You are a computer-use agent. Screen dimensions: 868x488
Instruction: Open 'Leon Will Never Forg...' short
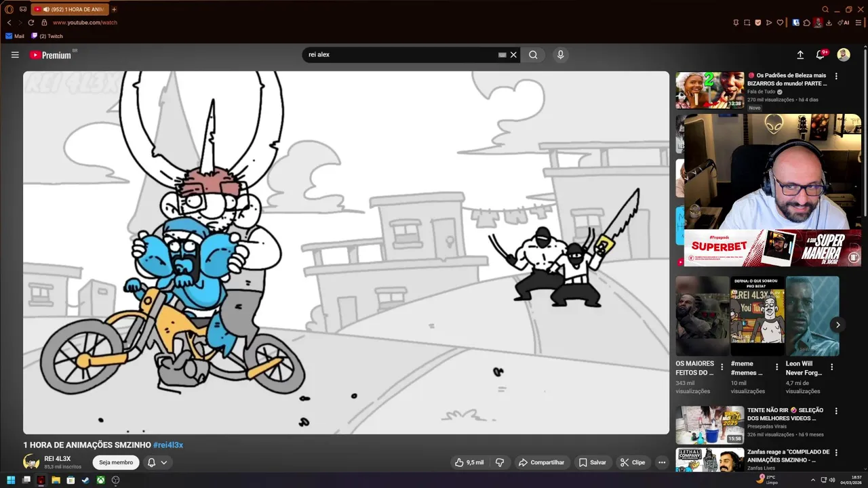(812, 316)
